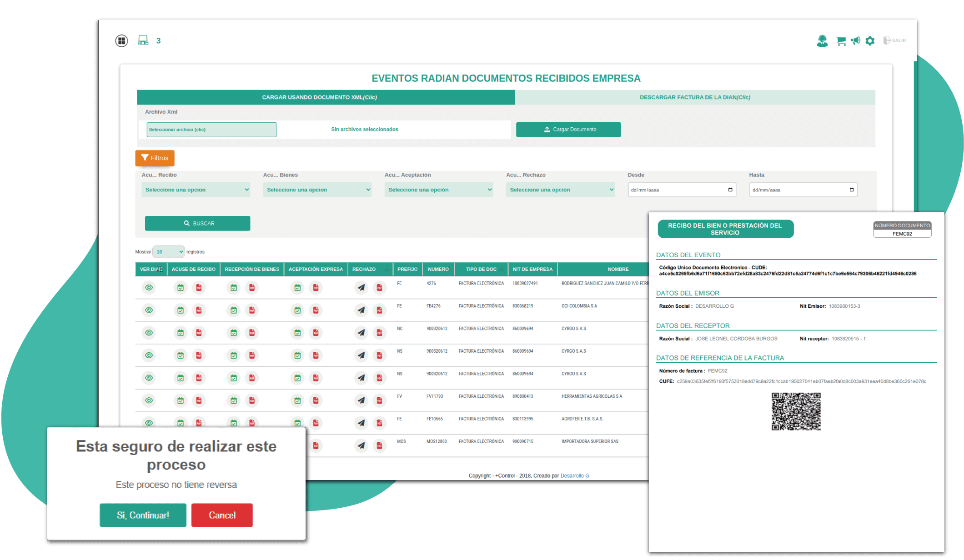Open rechazo PDF icon for FE10565 row
This screenshot has height=560, width=964.
coord(379,423)
